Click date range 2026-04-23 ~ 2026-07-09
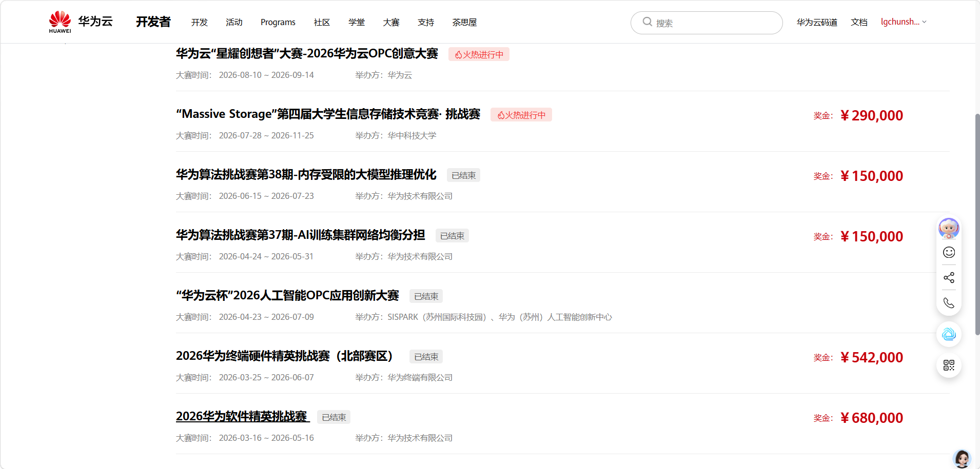This screenshot has width=980, height=469. tap(266, 317)
